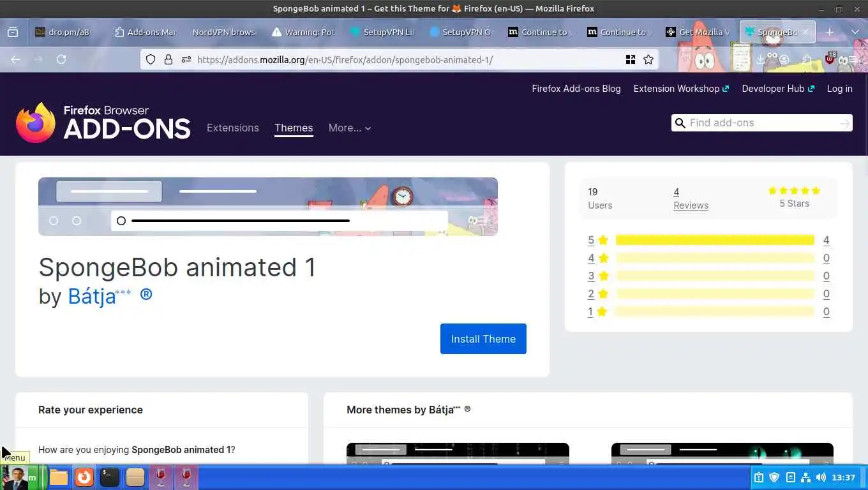This screenshot has width=868, height=490.
Task: Click the Install Theme button
Action: click(x=483, y=339)
